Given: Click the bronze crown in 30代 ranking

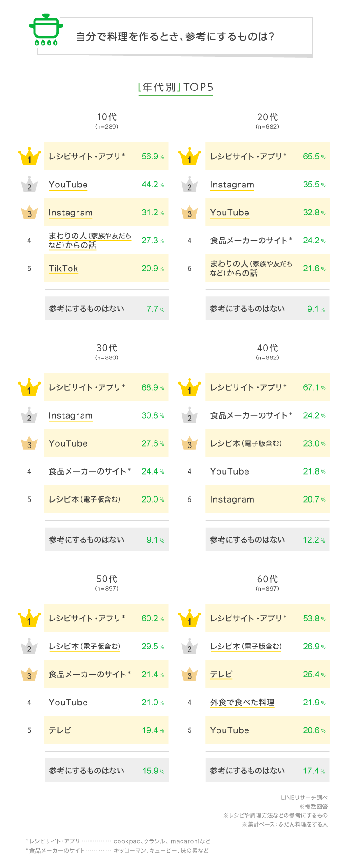Looking at the screenshot, I should pyautogui.click(x=29, y=443).
